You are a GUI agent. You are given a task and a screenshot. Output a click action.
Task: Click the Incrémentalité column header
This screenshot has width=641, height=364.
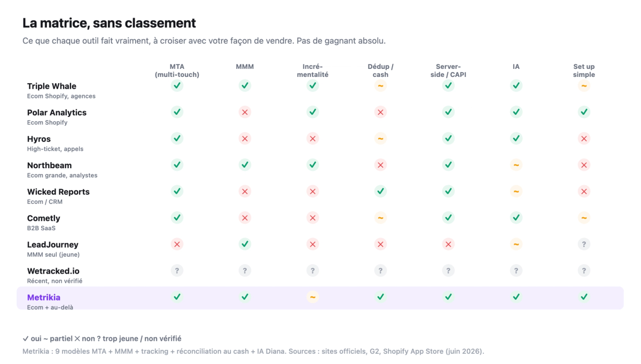tap(312, 70)
